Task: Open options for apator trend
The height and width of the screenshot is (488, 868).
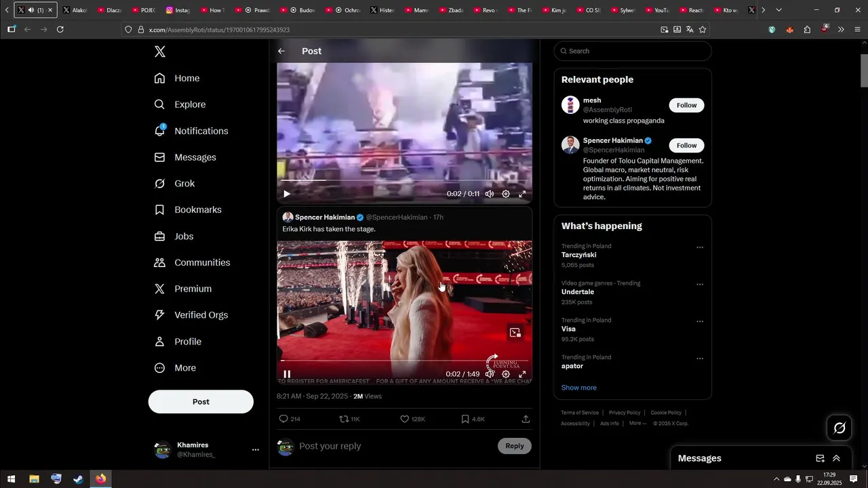Action: [x=700, y=359]
